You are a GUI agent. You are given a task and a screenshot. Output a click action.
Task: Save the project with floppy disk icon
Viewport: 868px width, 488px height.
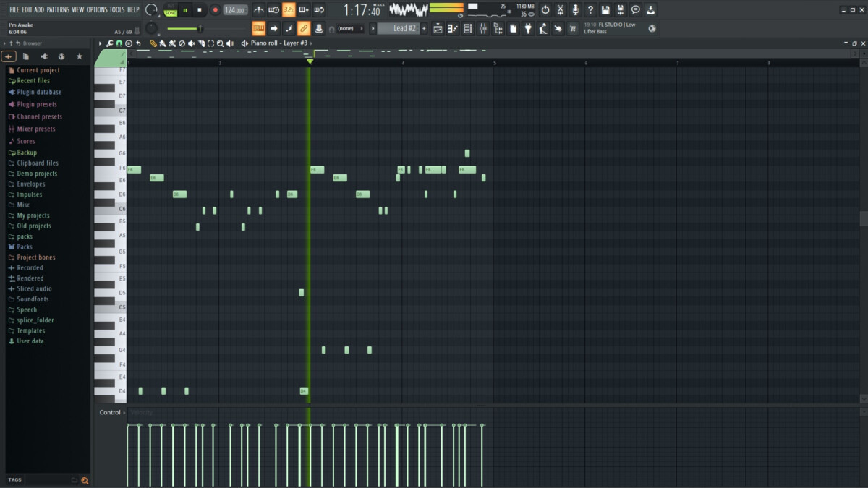pos(605,9)
